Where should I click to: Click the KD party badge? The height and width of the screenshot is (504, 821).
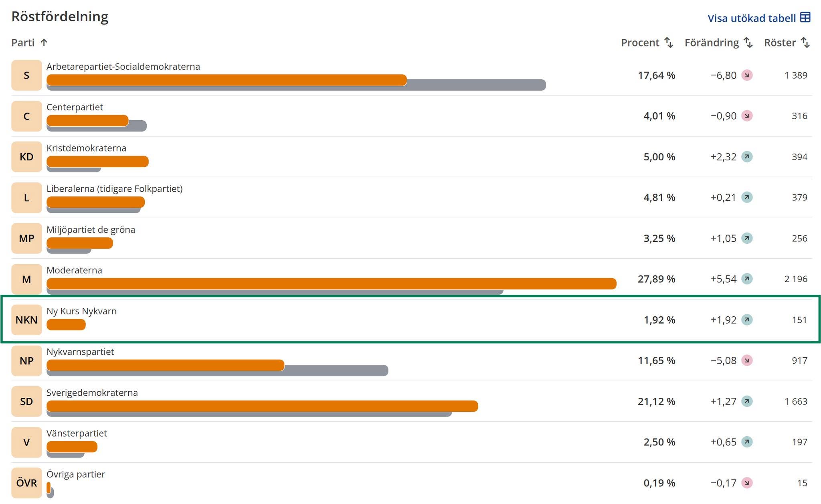[26, 157]
